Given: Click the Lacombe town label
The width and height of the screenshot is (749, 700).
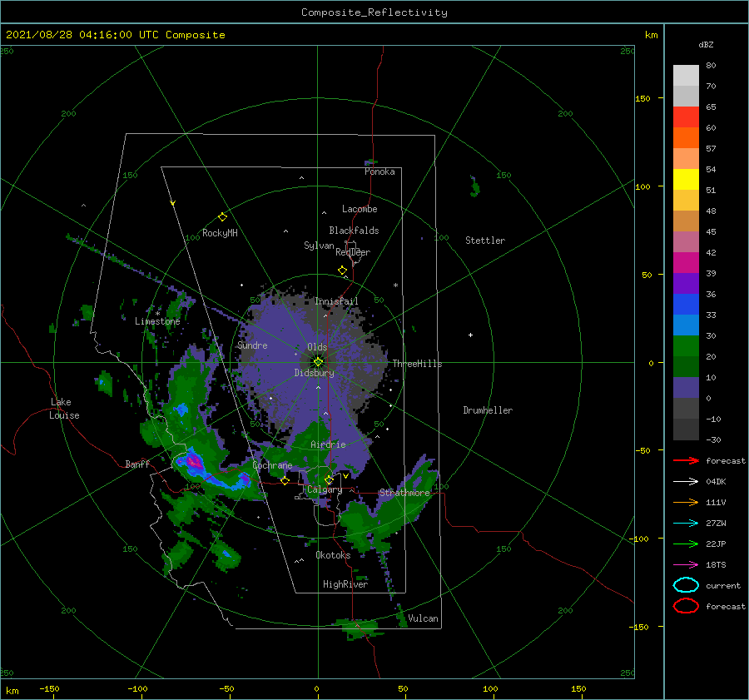Looking at the screenshot, I should tap(360, 209).
